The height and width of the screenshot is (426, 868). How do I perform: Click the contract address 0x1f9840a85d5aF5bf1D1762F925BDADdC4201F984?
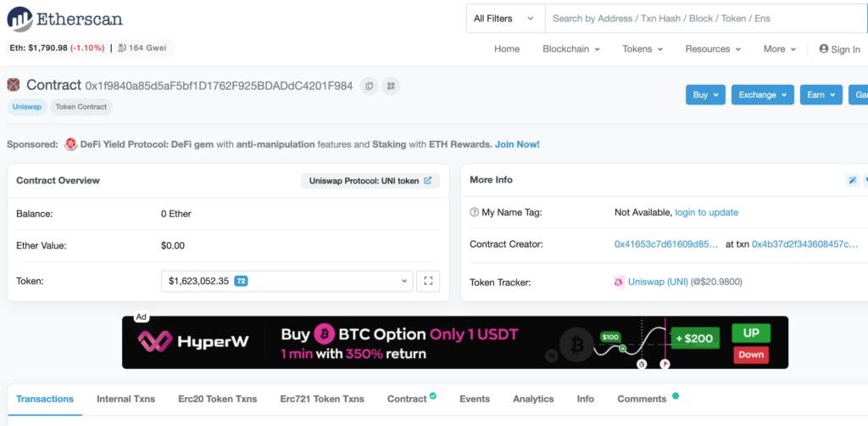219,86
